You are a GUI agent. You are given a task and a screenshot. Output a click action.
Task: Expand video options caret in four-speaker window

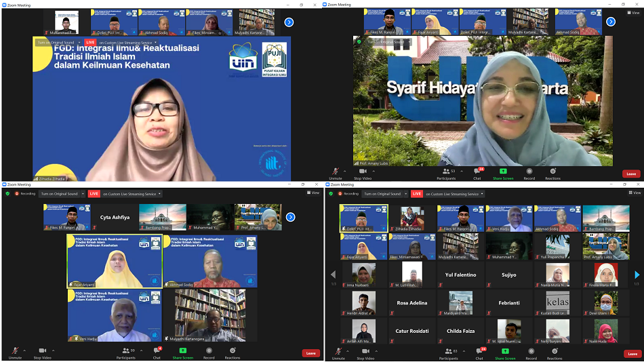[53, 350]
